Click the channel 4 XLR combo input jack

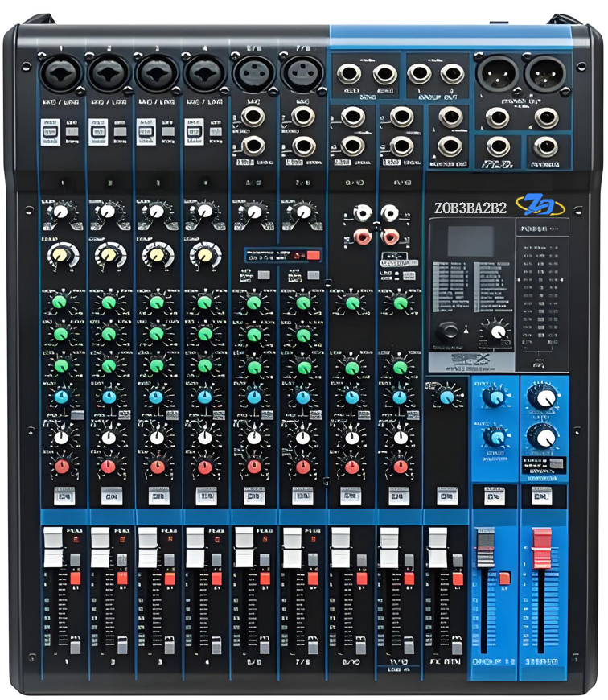(x=204, y=76)
